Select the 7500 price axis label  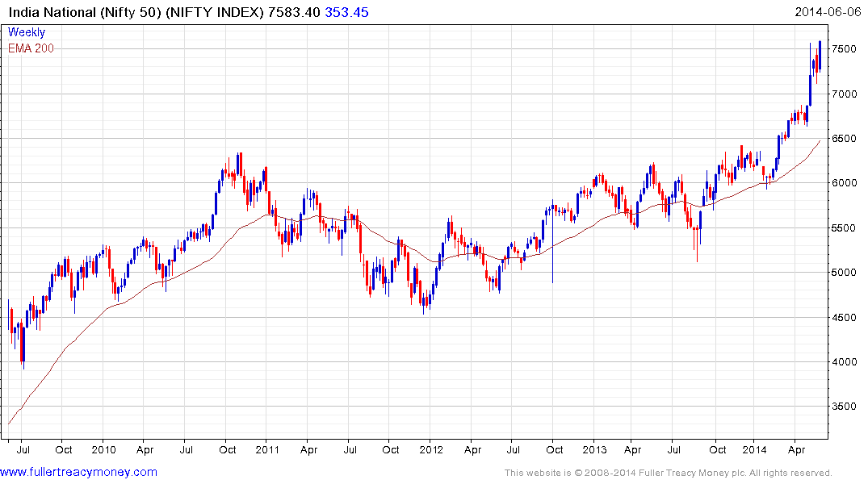[845, 48]
